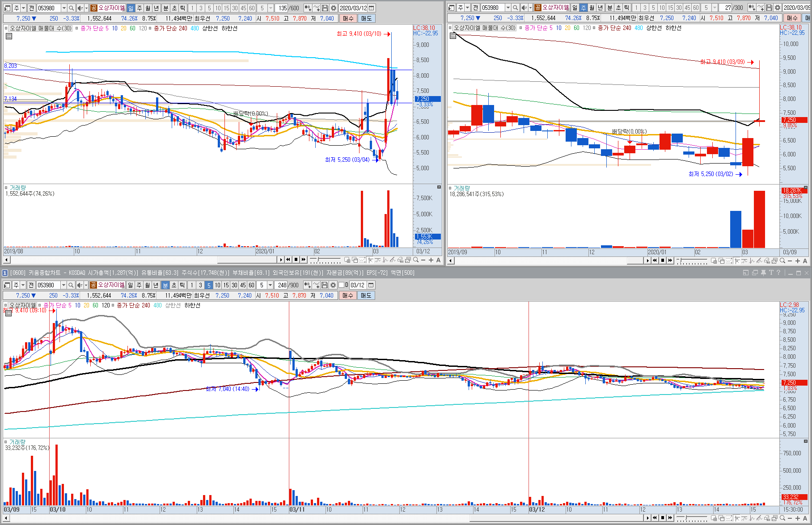Screen dimensions: 812x525
Task: Click 오상자이엘 매물대 수(30) indicator label in daily chart
Action: click(41, 28)
